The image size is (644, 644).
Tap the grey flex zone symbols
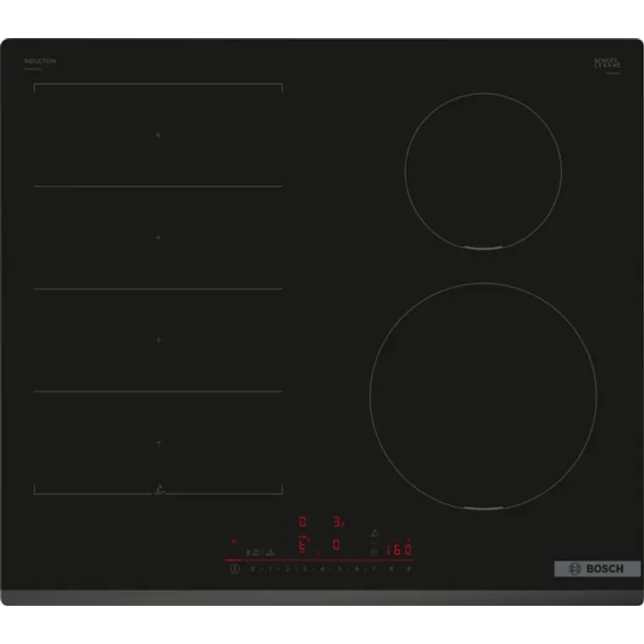260,552
